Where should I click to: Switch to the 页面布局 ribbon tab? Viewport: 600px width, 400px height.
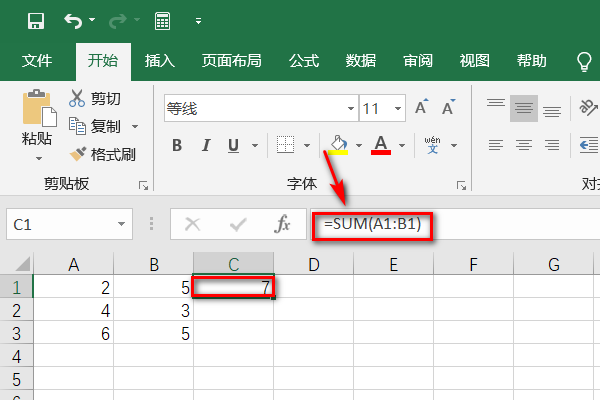pos(232,61)
